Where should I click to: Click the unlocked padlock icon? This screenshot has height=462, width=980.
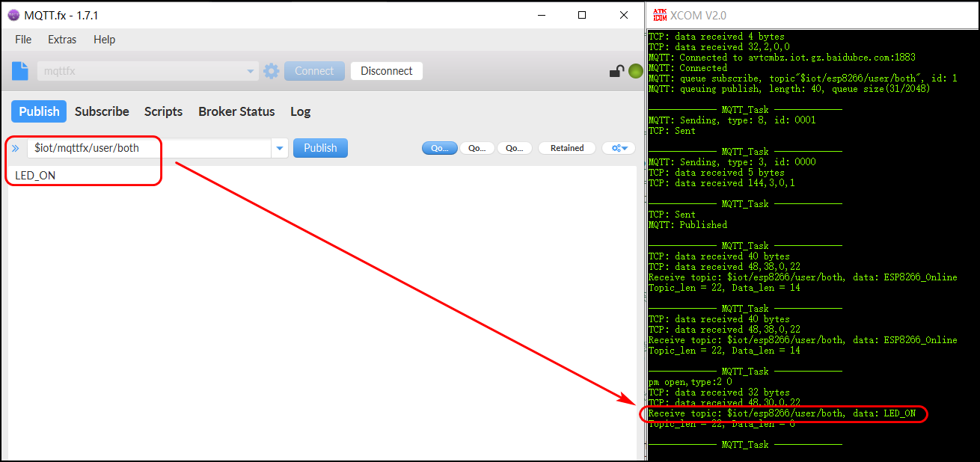click(616, 71)
